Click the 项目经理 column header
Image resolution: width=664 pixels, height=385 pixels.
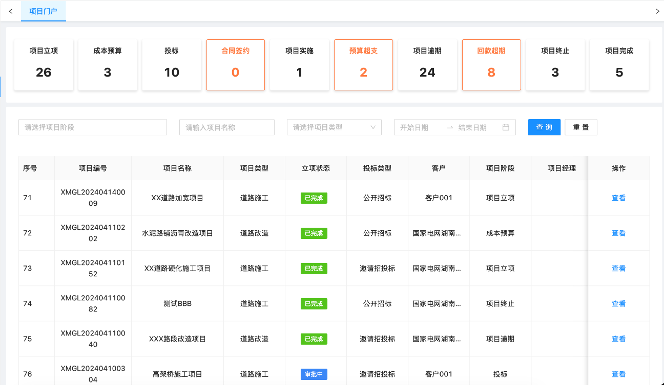coord(562,168)
